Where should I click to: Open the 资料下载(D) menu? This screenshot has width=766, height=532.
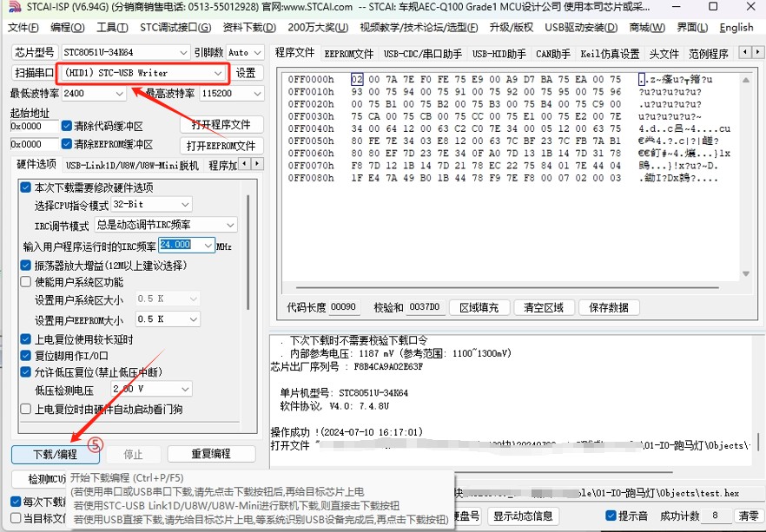(249, 28)
